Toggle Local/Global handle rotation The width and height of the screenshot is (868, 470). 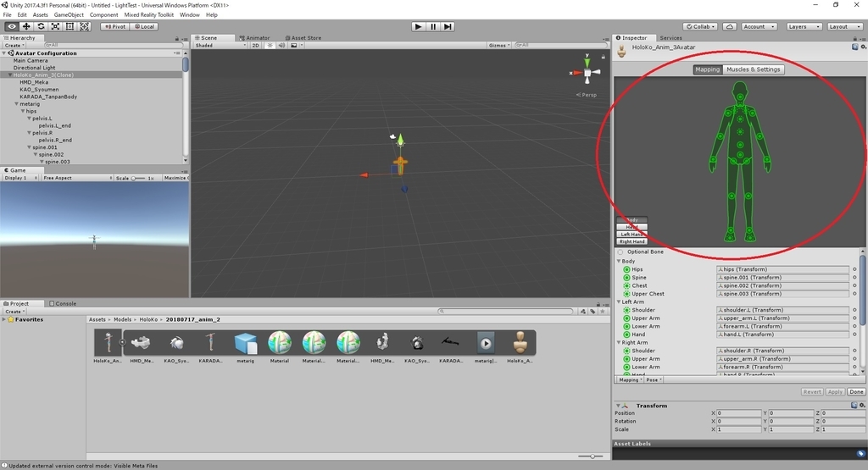tap(144, 26)
